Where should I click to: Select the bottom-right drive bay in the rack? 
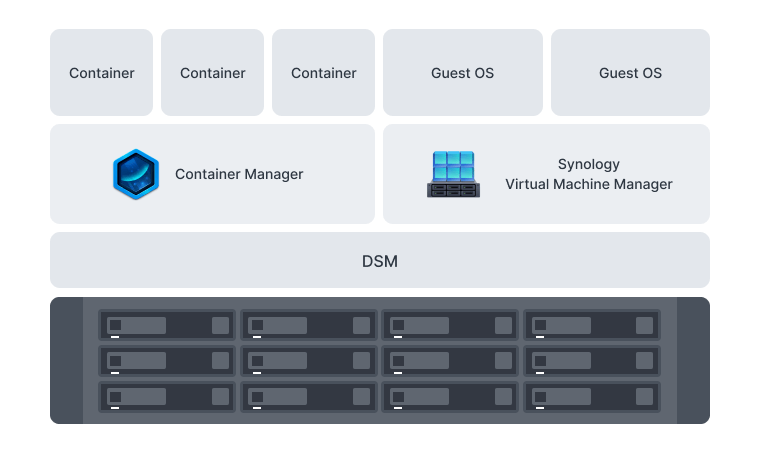point(591,397)
